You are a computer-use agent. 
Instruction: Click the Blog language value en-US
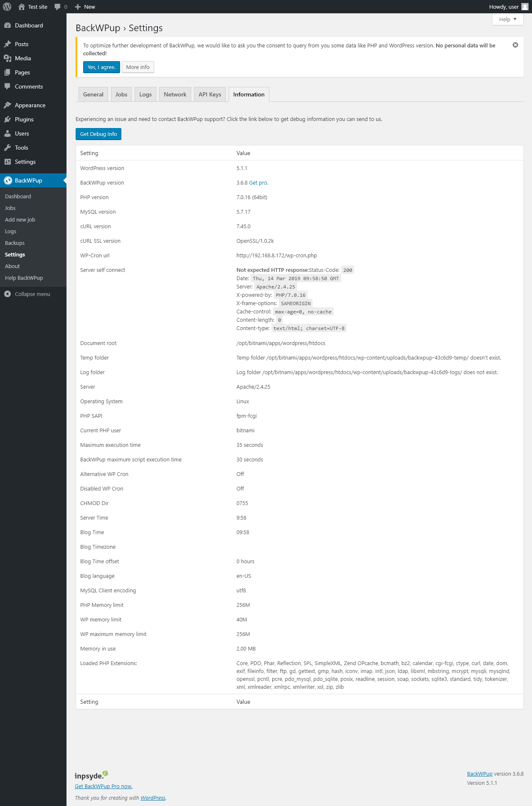tap(244, 576)
